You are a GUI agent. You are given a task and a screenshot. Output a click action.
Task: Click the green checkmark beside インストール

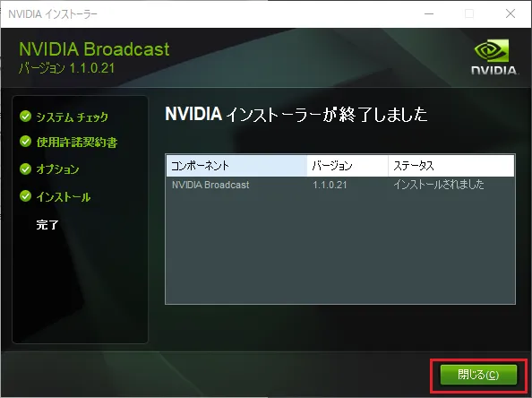pyautogui.click(x=25, y=196)
